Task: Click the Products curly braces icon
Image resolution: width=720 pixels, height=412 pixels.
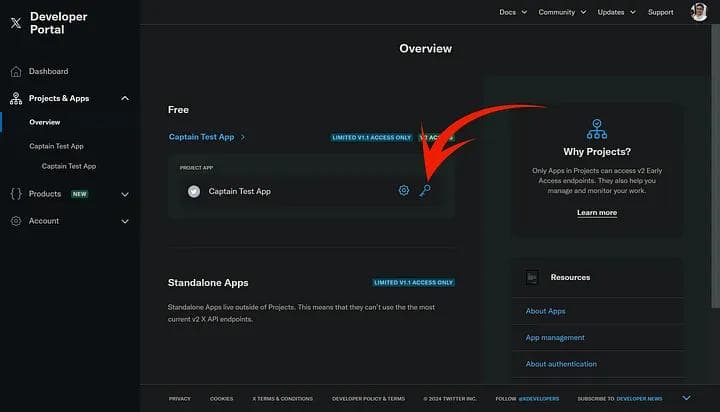Action: pyautogui.click(x=16, y=194)
